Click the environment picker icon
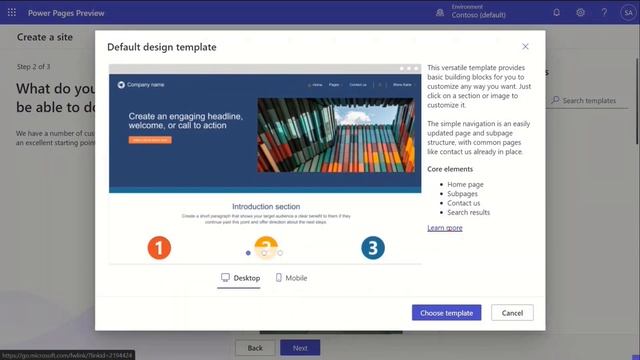Screen dimensions: 640x360 pyautogui.click(x=440, y=13)
